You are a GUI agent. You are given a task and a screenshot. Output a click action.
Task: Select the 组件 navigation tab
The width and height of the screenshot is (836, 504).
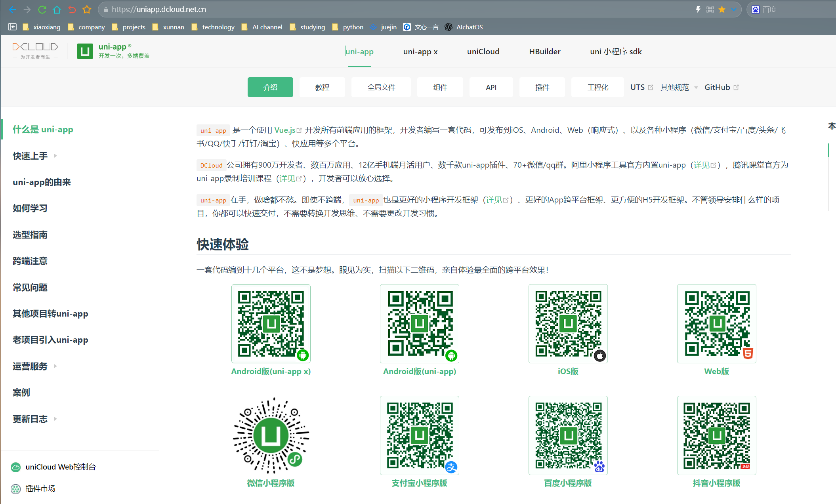point(440,87)
